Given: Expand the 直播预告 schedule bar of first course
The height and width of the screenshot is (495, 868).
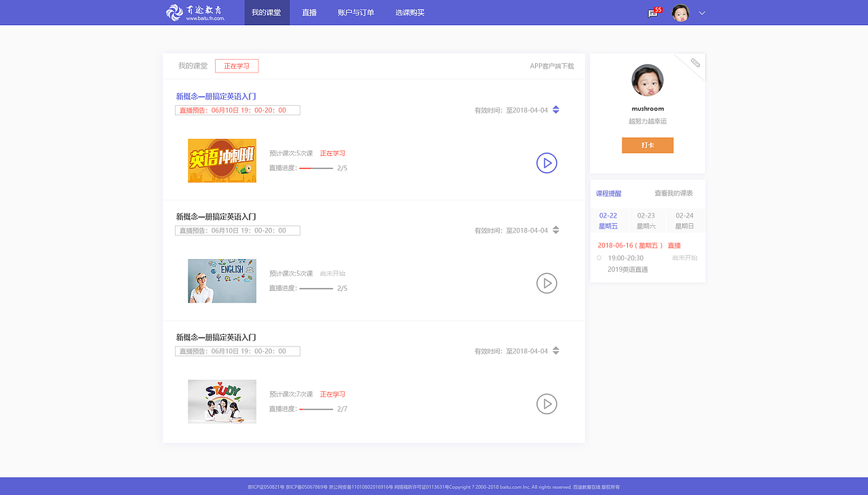Looking at the screenshot, I should 237,110.
